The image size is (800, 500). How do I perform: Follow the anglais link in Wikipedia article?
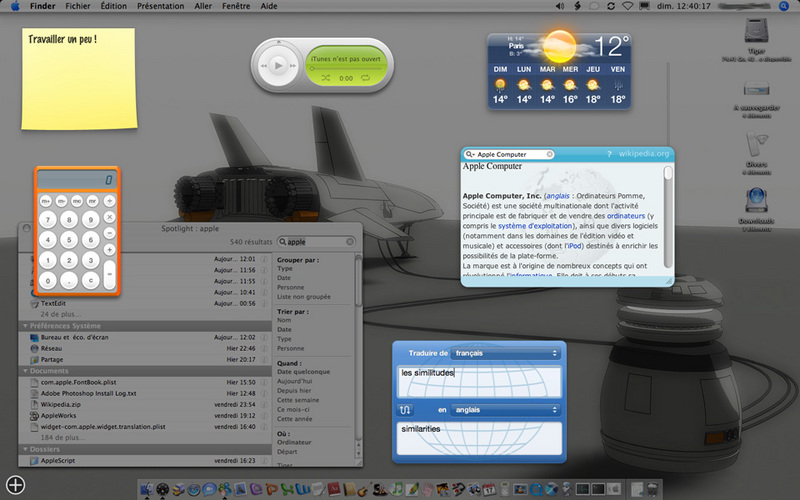coord(558,196)
